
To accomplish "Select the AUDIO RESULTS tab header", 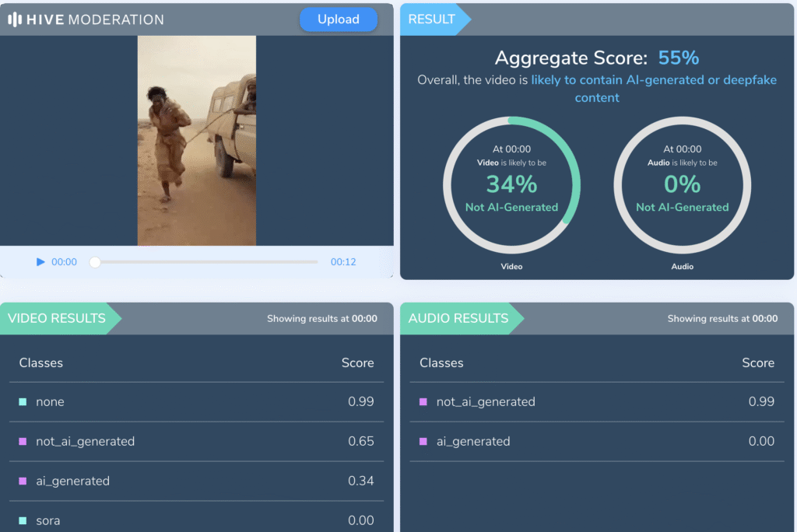I will tap(458, 318).
